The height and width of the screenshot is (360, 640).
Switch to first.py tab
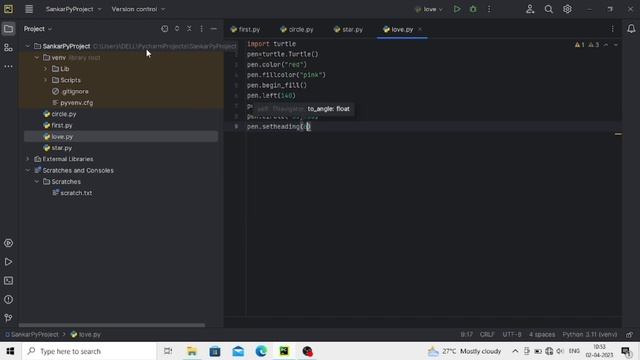(x=245, y=29)
